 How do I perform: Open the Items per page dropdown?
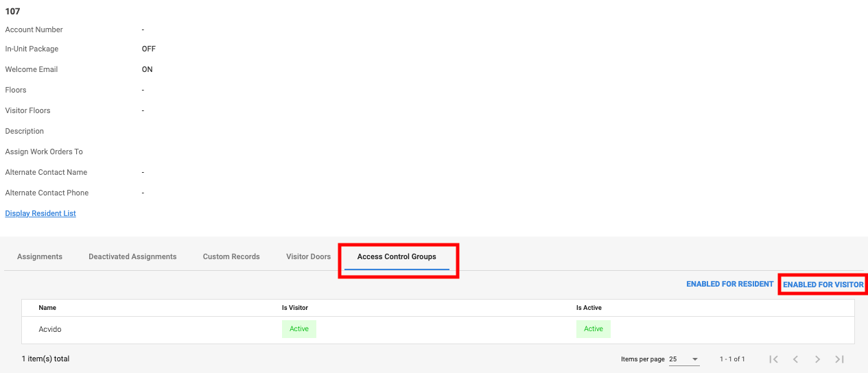pyautogui.click(x=684, y=359)
